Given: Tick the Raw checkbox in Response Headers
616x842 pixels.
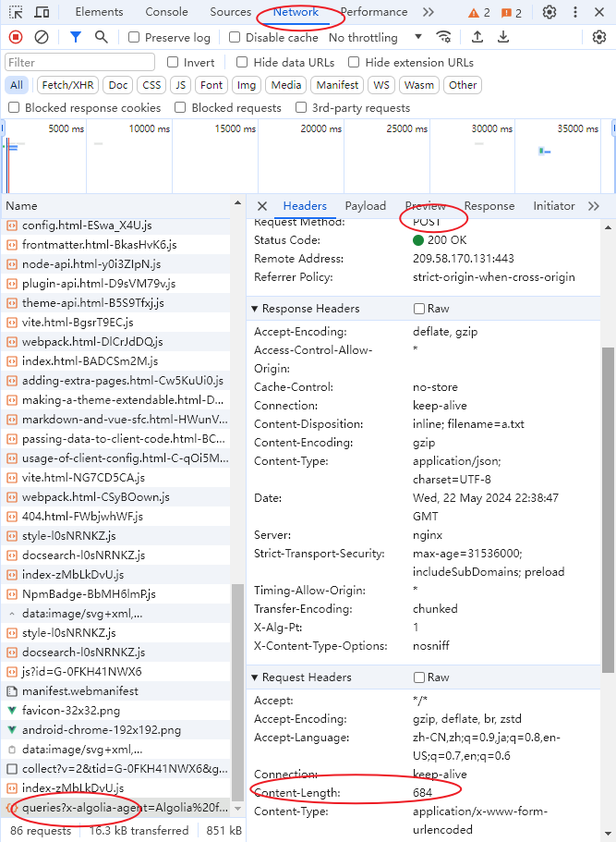Looking at the screenshot, I should [x=419, y=309].
